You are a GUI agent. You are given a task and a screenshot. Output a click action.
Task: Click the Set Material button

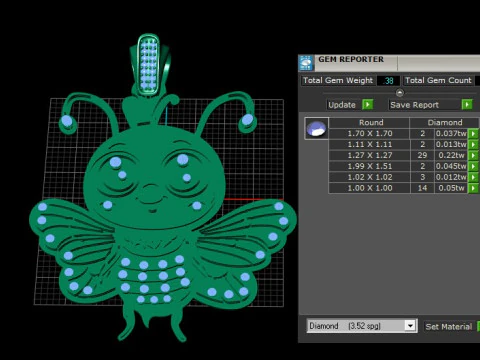click(x=449, y=327)
